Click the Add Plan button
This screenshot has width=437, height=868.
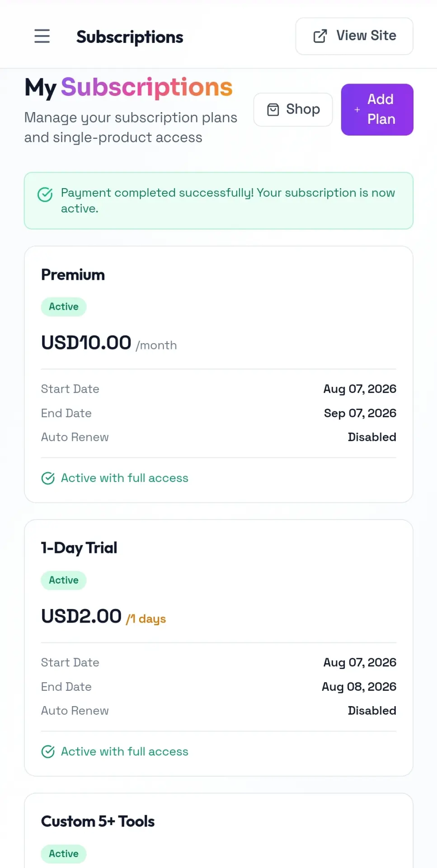point(377,109)
